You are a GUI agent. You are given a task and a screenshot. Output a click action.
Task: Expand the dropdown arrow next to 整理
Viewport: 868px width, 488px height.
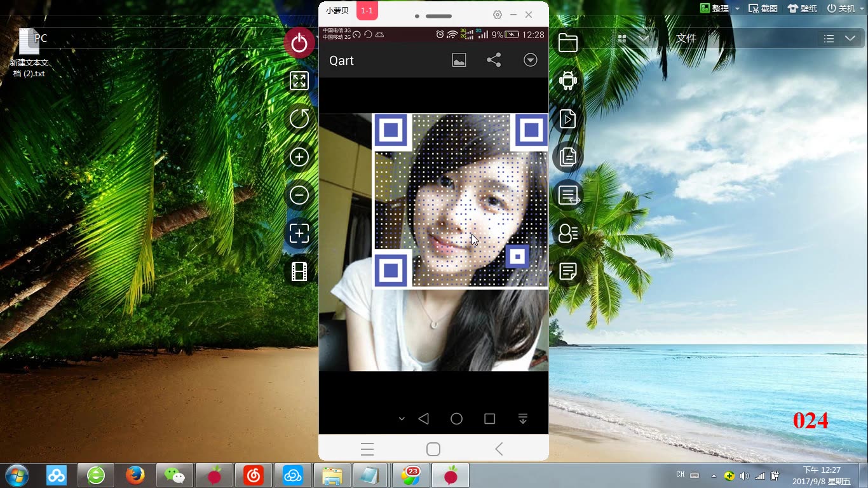(x=737, y=9)
